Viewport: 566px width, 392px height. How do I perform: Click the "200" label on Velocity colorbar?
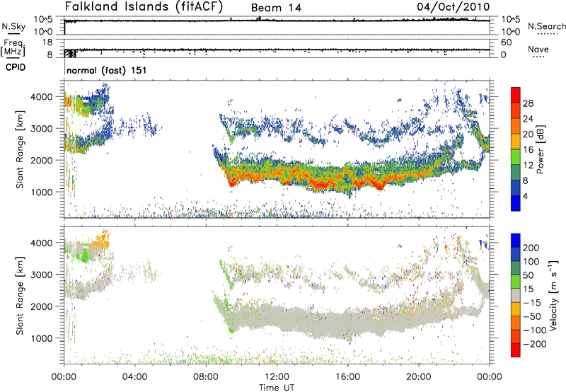point(531,248)
